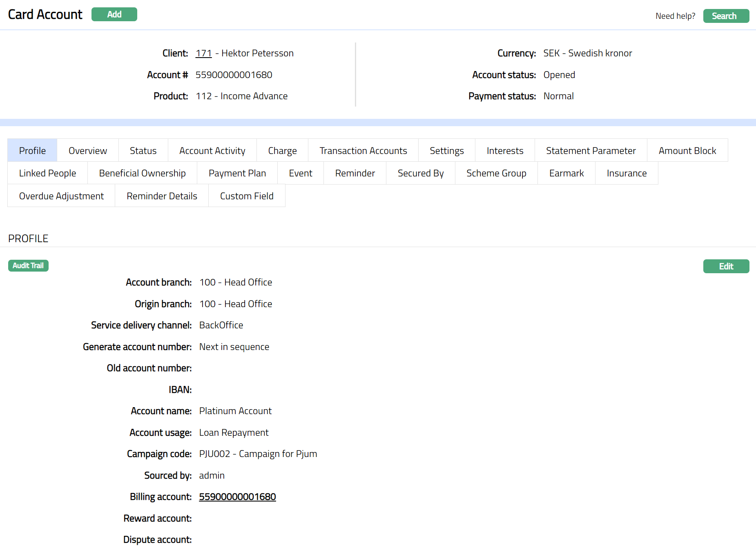
Task: Go to the Charge tab
Action: (x=282, y=151)
